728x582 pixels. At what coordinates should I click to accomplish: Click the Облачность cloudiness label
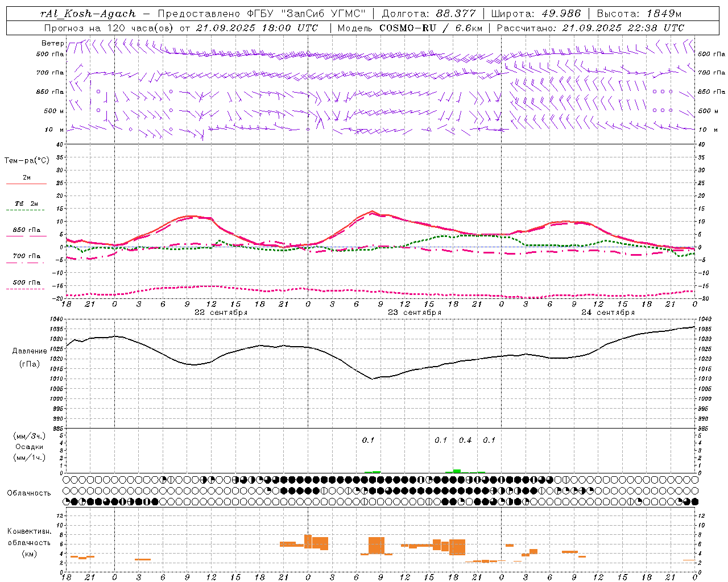click(x=29, y=493)
